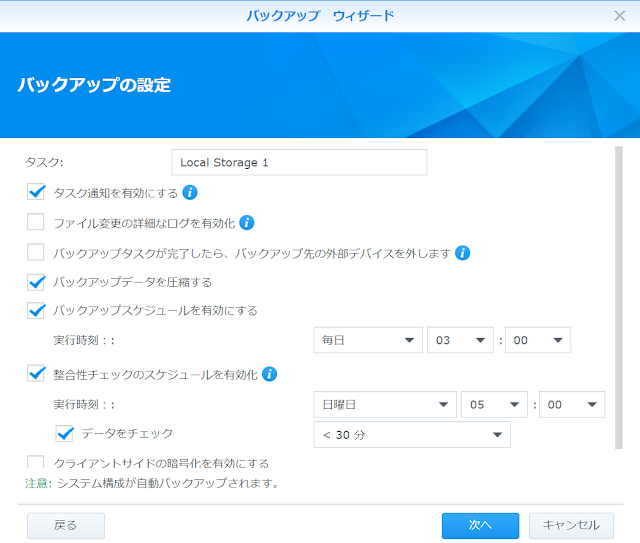
Task: Toggle 整合性チェックのスケジュールを有効化 checkbox
Action: 36,374
